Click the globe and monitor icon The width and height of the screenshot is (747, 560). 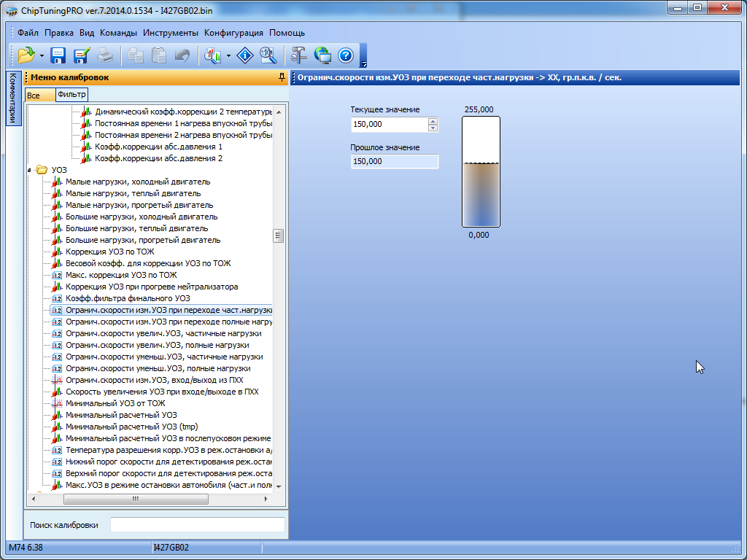coord(322,55)
